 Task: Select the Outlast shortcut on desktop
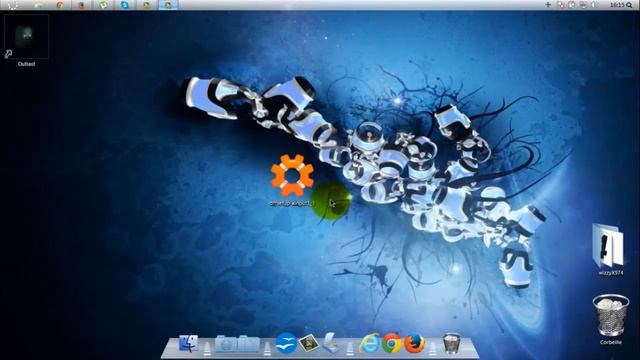(x=27, y=40)
